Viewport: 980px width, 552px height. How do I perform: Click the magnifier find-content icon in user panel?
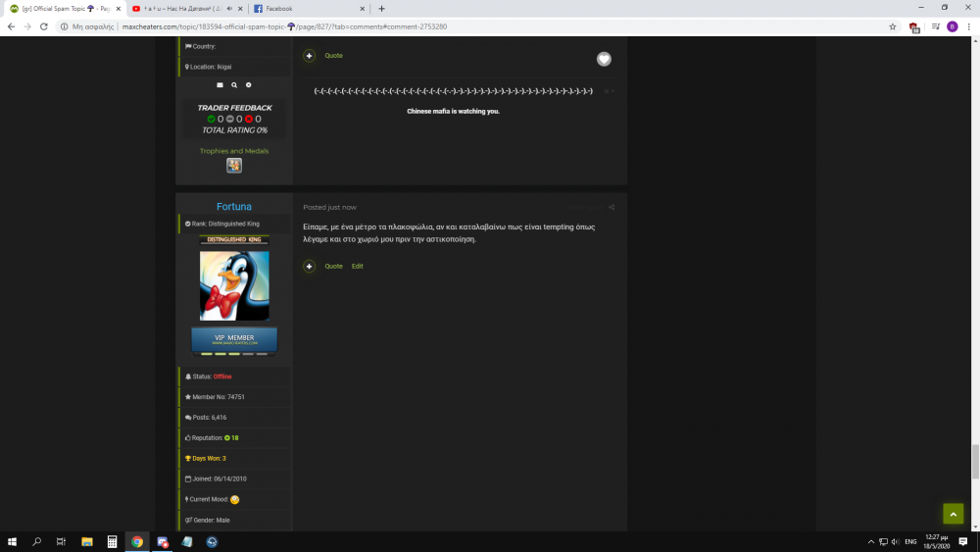(234, 85)
